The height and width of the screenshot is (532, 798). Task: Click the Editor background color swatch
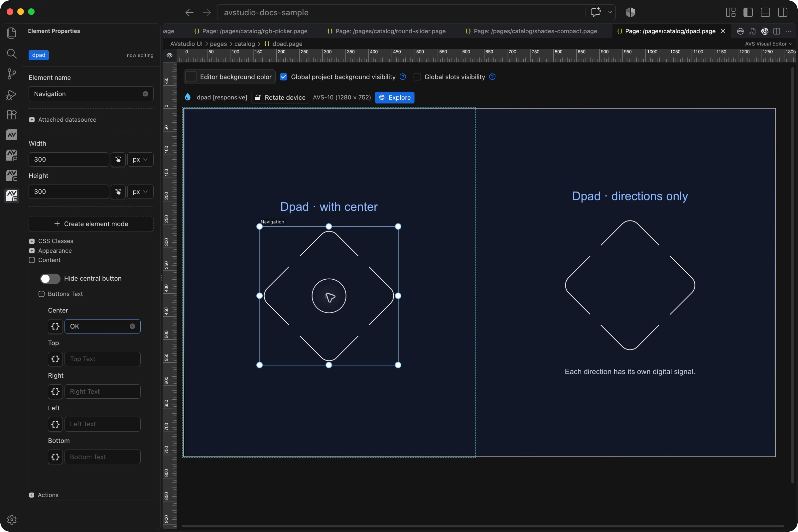tap(191, 77)
